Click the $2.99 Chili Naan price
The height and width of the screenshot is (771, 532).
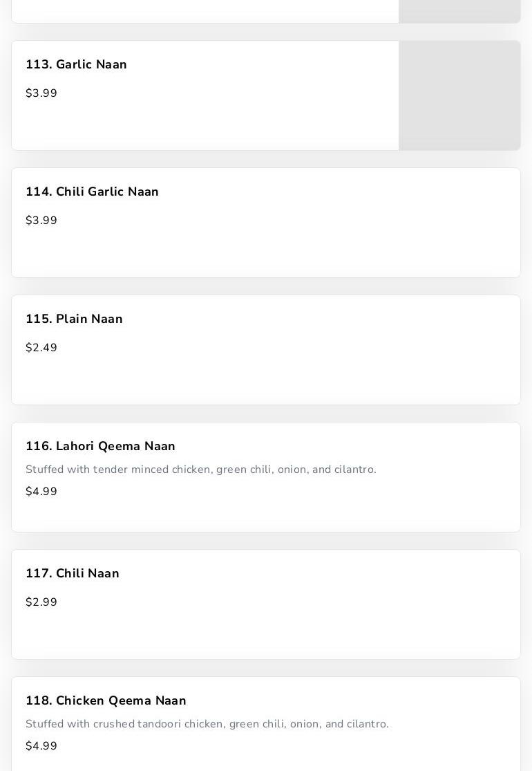(x=41, y=602)
